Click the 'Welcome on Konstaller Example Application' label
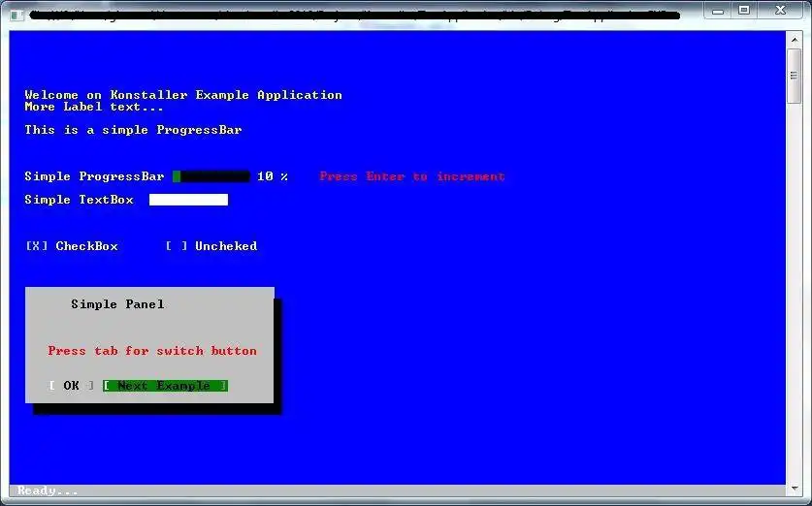Image resolution: width=812 pixels, height=506 pixels. pos(183,95)
